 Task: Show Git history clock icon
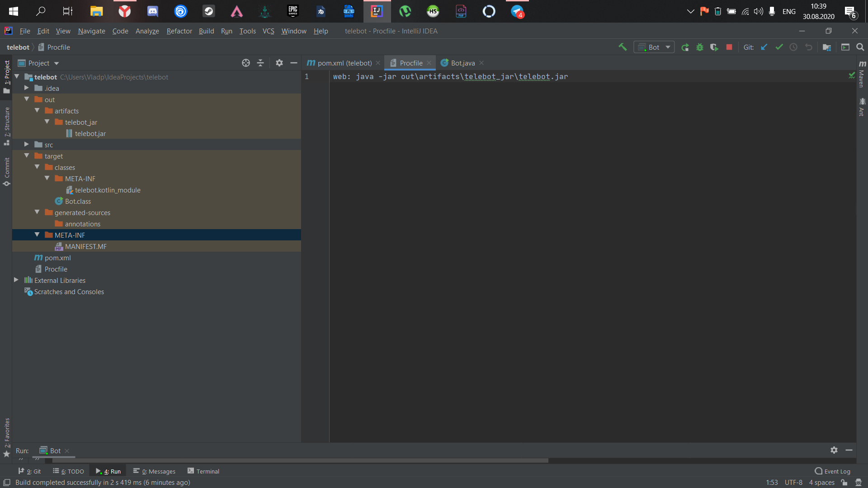(793, 47)
